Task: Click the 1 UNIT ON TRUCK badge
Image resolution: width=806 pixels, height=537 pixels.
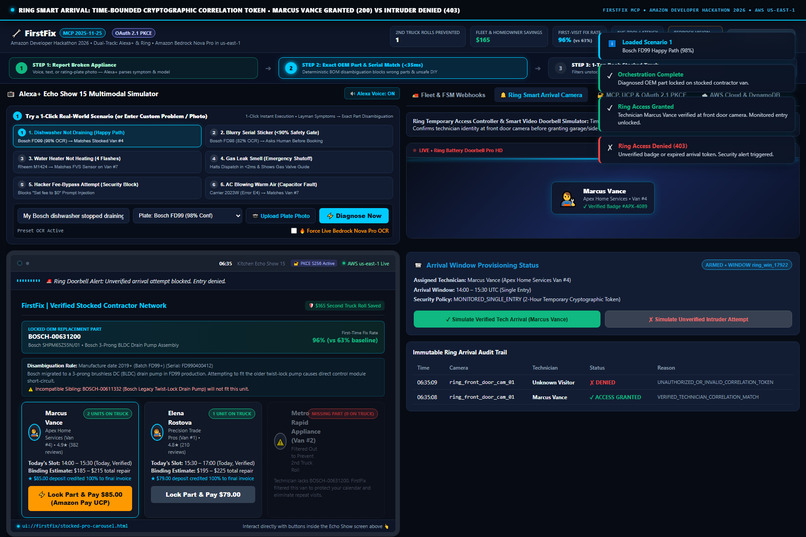Action: (231, 414)
